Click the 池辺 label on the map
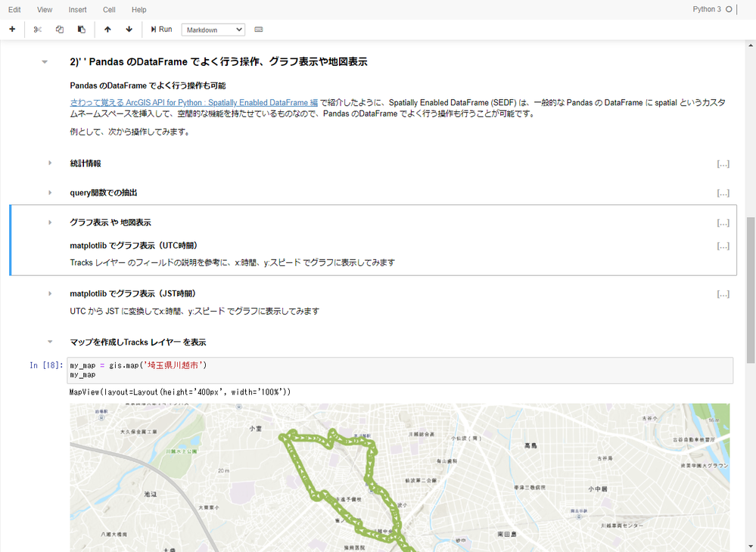Screen dimensions: 756x552 [151, 495]
